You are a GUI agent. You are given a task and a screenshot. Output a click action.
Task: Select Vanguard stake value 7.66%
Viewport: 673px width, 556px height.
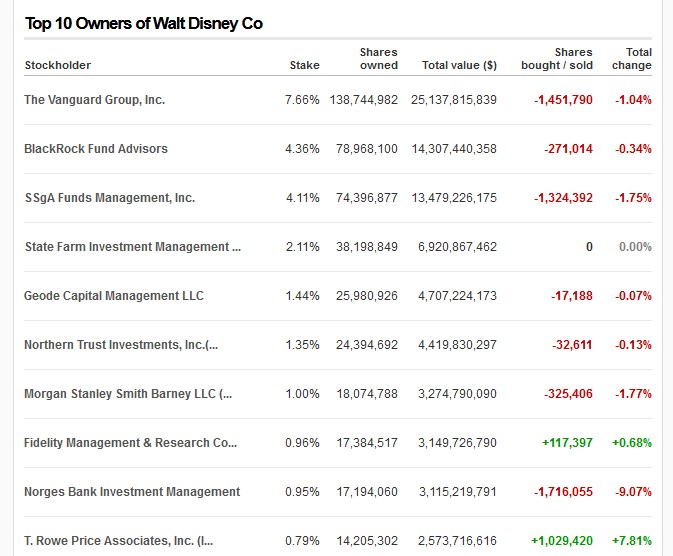(302, 100)
